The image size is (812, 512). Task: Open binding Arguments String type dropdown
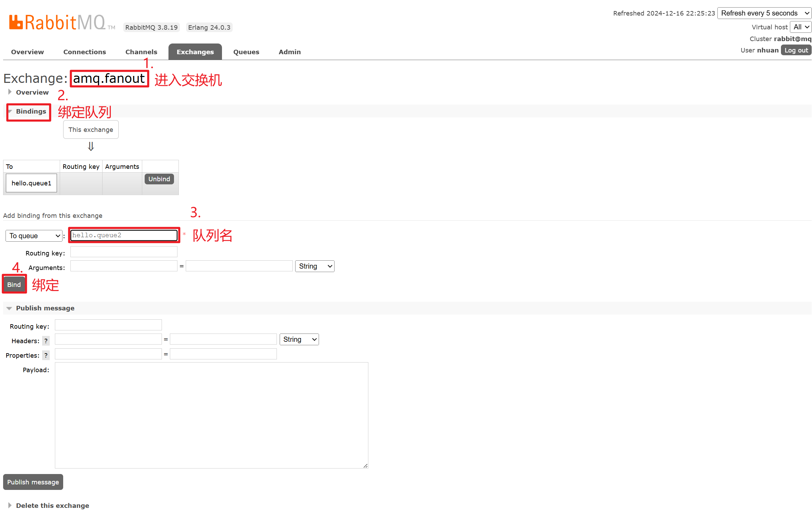[x=315, y=266]
